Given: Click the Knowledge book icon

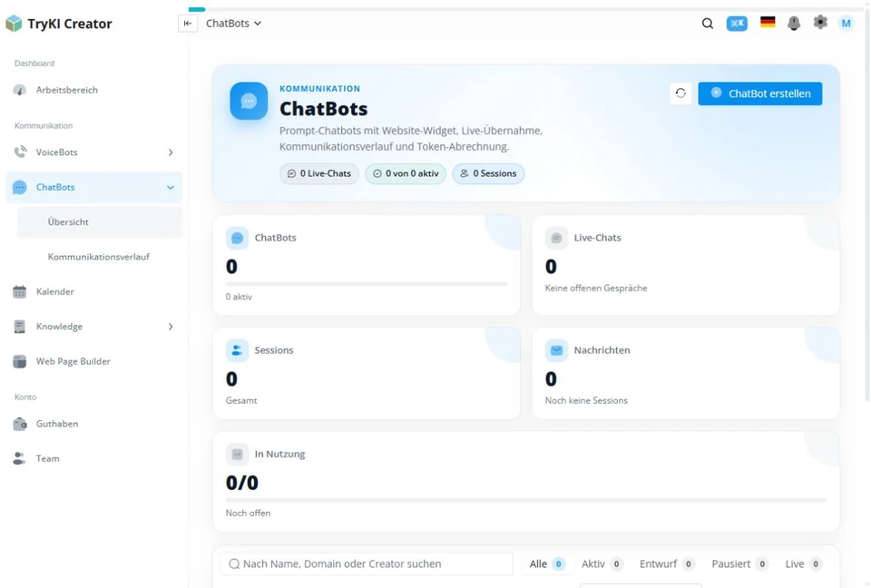Looking at the screenshot, I should coord(19,327).
